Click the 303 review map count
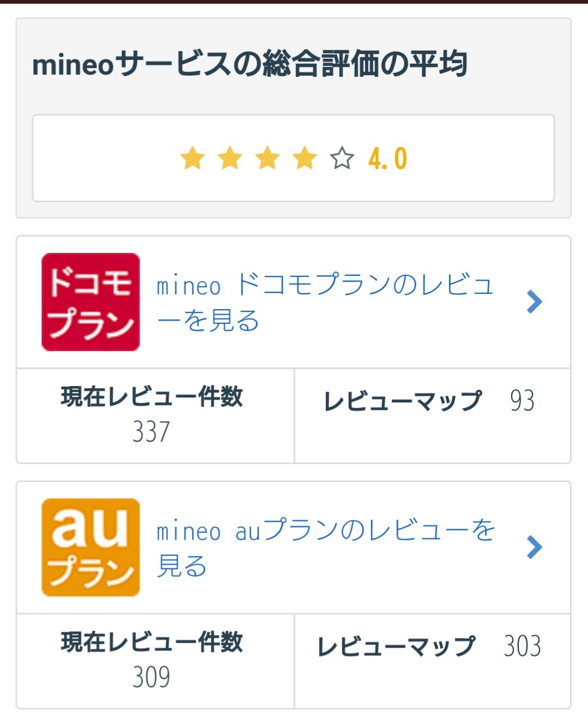This screenshot has height=719, width=588. pyautogui.click(x=522, y=646)
